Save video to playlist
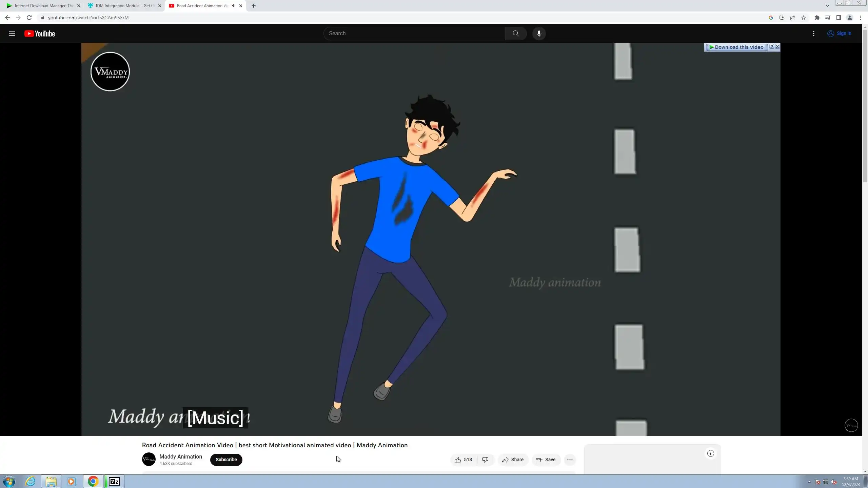Screen dimensions: 868x488 545,460
